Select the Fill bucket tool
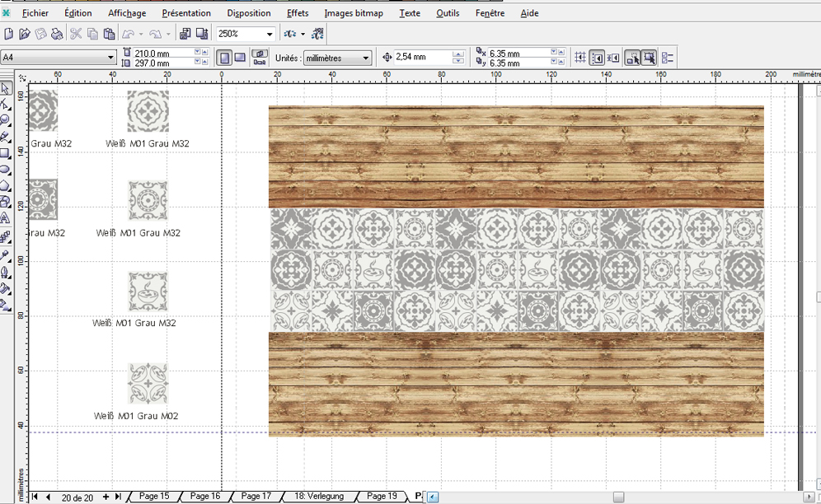Screen dimensions: 821x504 (x=5, y=288)
